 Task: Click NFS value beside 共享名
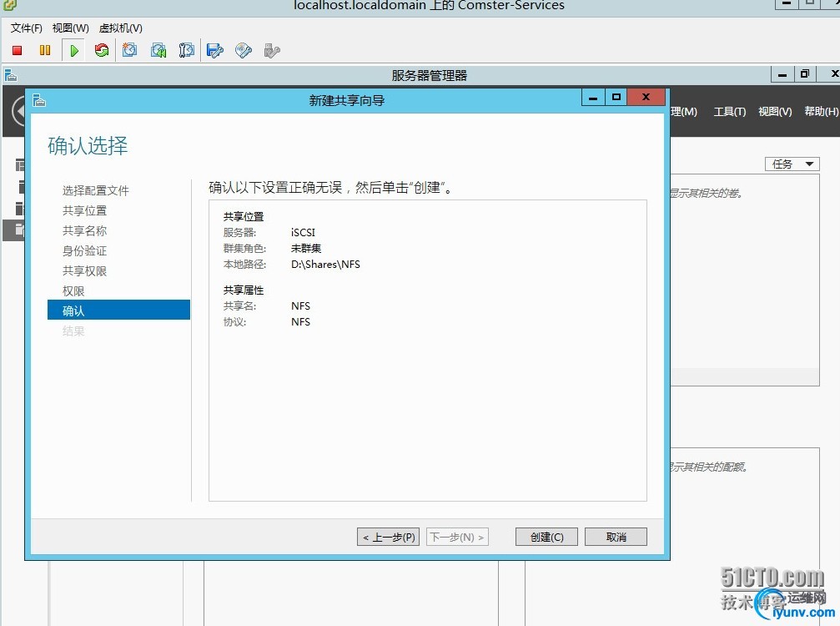click(300, 306)
